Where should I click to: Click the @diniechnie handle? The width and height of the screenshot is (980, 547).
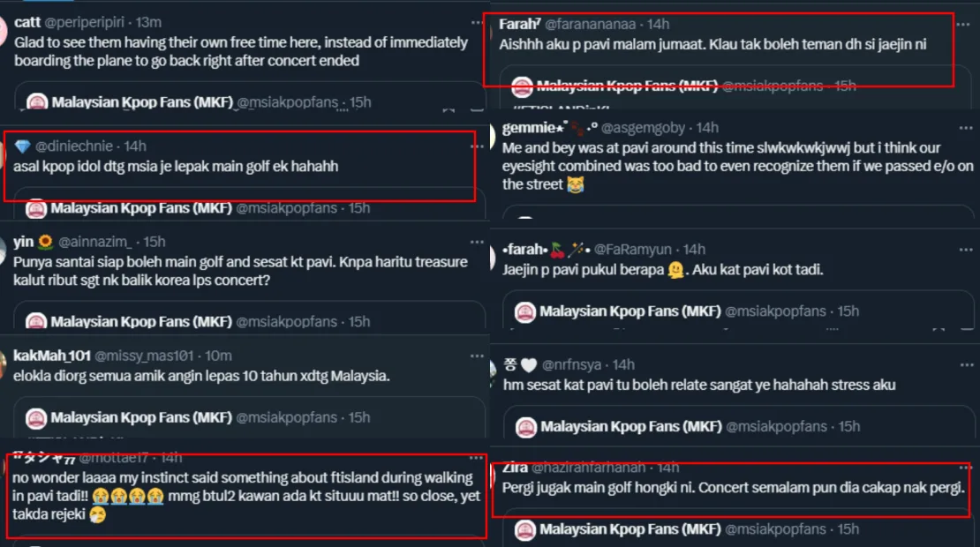(76, 146)
